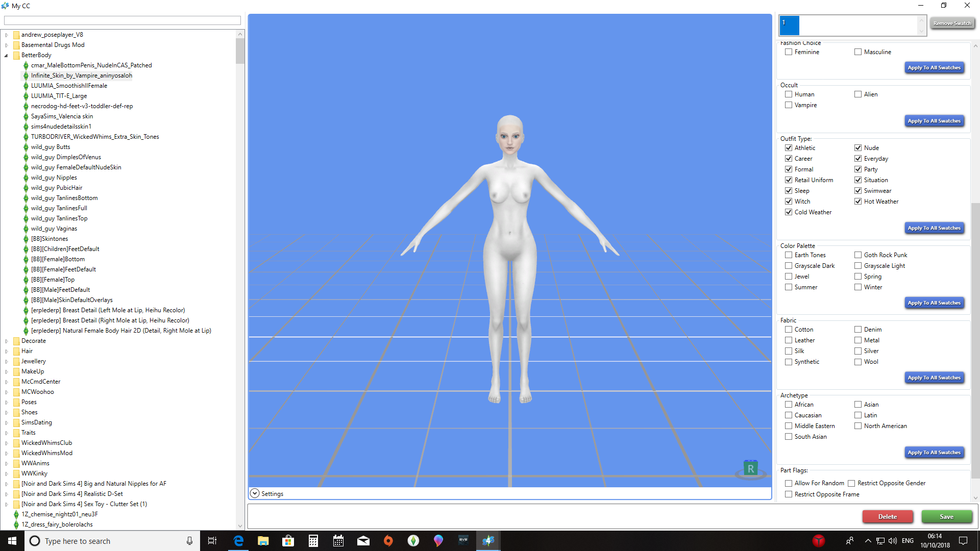Click the wild_guy Butts package icon
980x551 pixels.
(26, 147)
